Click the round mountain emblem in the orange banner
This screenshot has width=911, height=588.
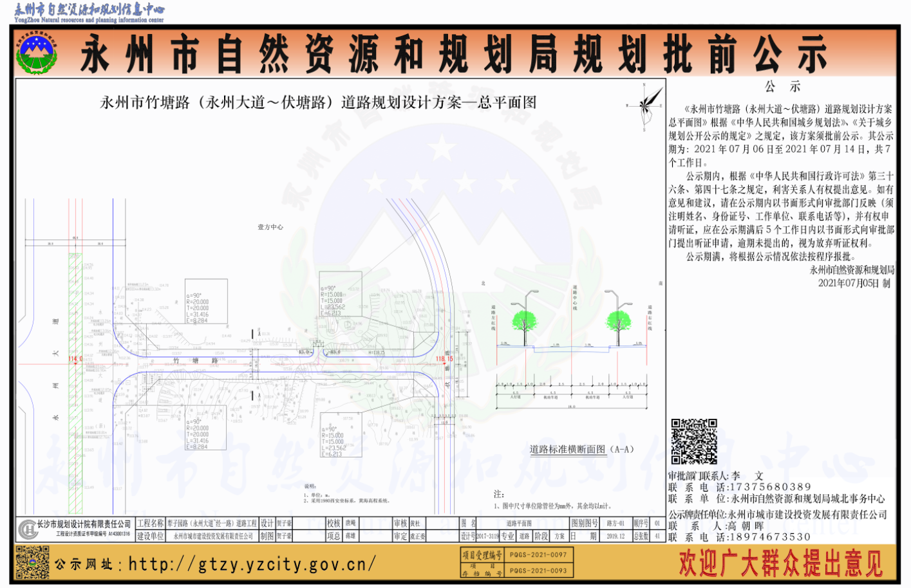tap(37, 53)
